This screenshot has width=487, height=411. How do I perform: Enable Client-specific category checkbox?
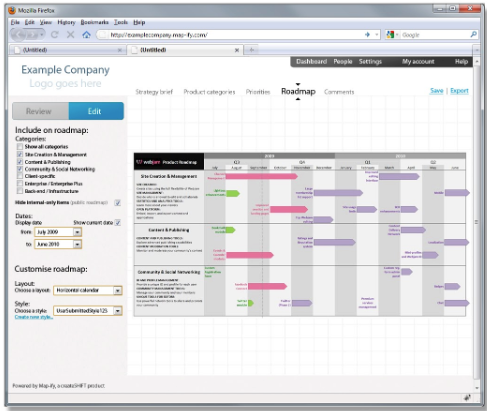pos(20,176)
